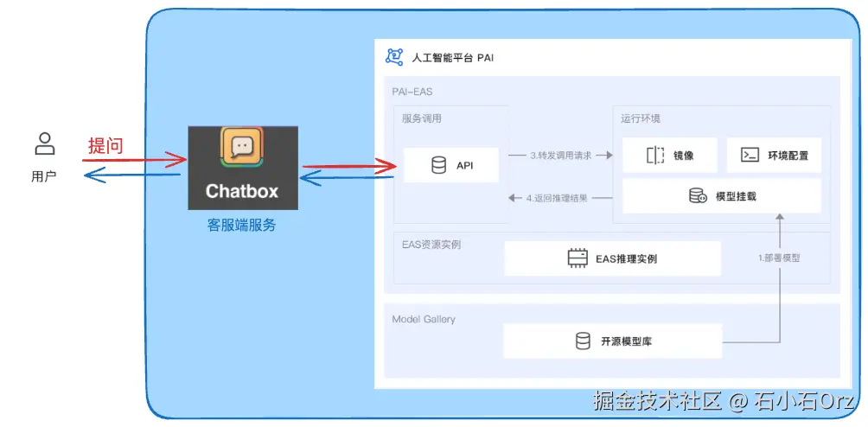Click the 环境配置 terminal icon
Screen dimensions: 868x427
[750, 155]
